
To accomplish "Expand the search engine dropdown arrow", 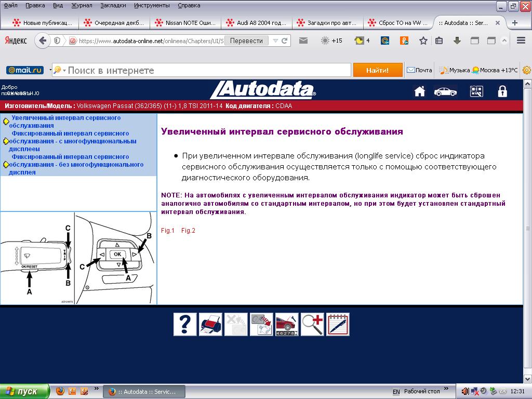I will pyautogui.click(x=64, y=70).
